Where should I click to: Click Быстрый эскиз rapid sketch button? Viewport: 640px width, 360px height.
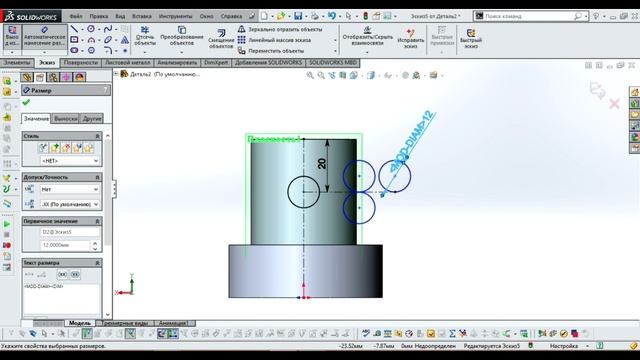(x=471, y=38)
